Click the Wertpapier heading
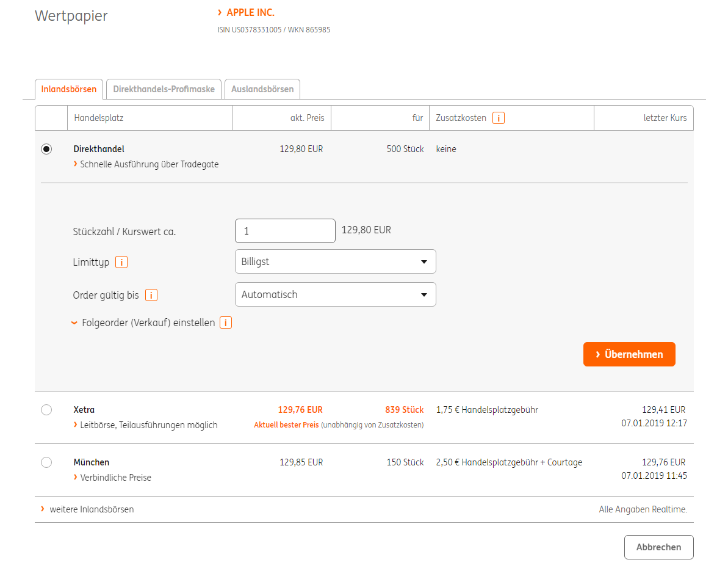This screenshot has height=568, width=728. [x=71, y=16]
